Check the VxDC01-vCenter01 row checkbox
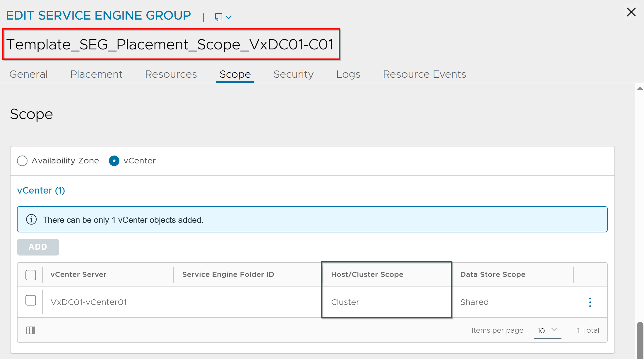This screenshot has height=359, width=644. (x=31, y=301)
